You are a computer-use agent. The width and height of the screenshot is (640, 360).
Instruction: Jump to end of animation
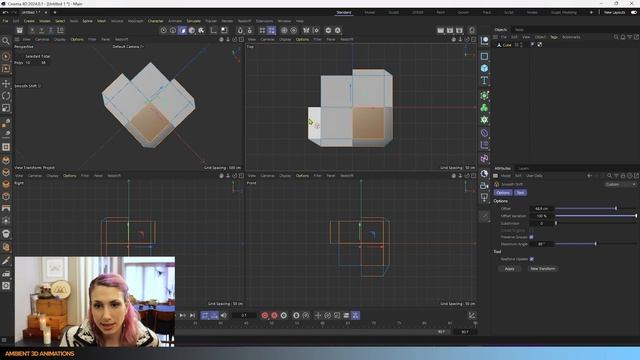tap(192, 316)
